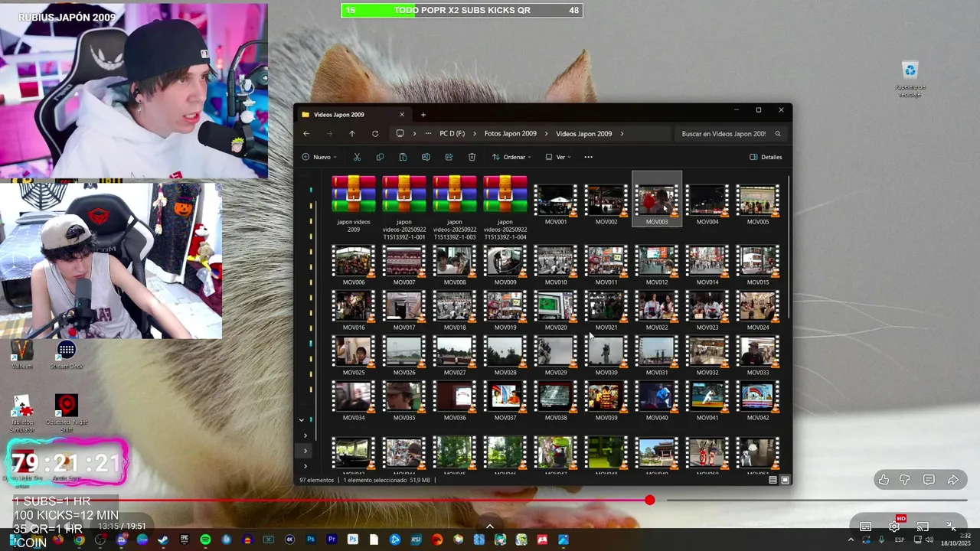Refresh the Videos Japon 2009 folder

pos(375,133)
